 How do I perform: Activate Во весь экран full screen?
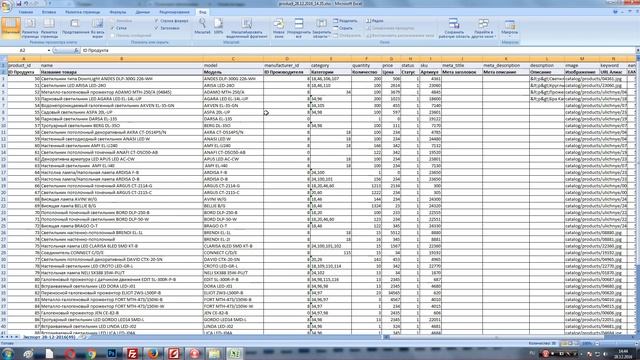click(98, 28)
